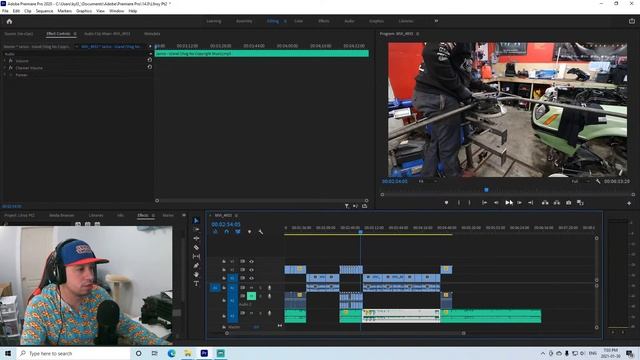
Task: Click the Extract button in Program monitor
Action: pos(557,202)
